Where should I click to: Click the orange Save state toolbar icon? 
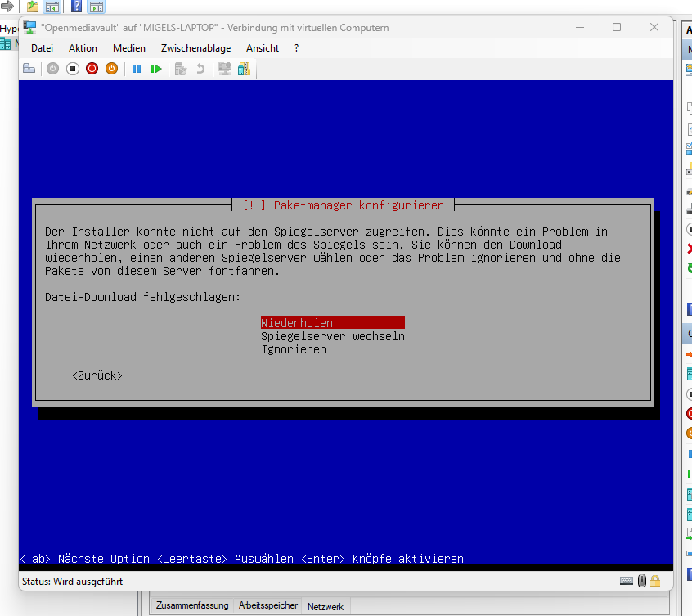(111, 69)
